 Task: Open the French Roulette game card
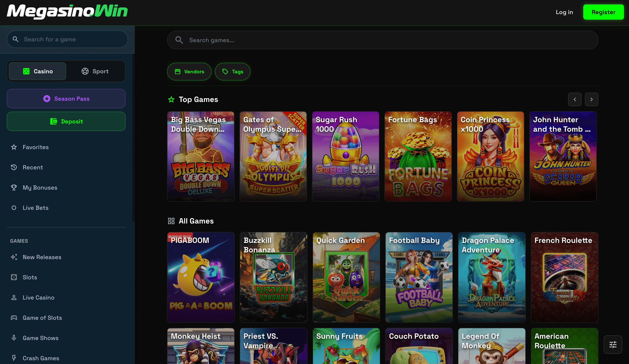[565, 277]
